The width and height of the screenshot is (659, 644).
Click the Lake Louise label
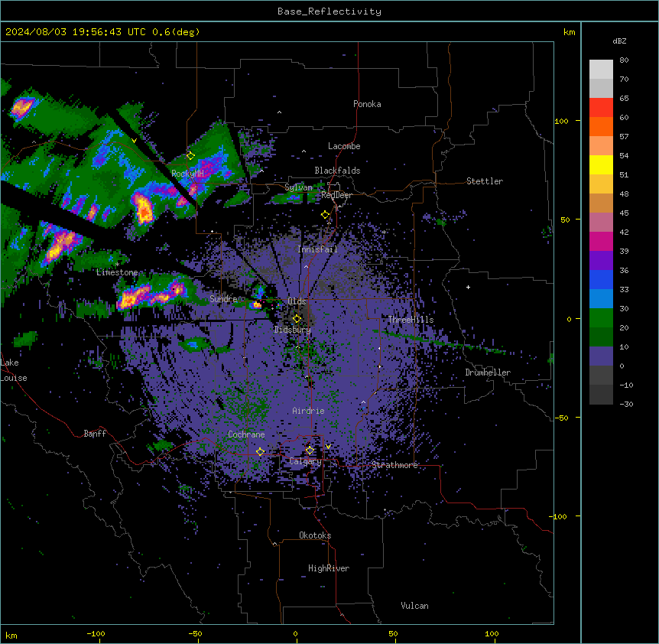click(14, 370)
